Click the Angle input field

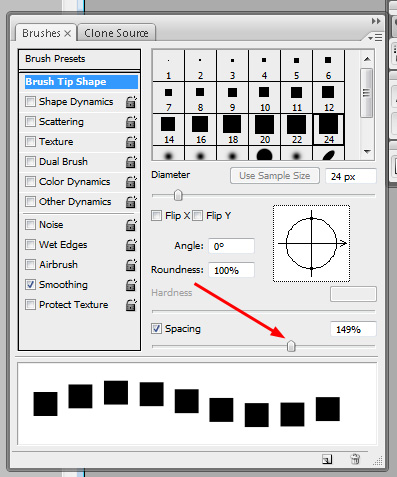(x=231, y=246)
